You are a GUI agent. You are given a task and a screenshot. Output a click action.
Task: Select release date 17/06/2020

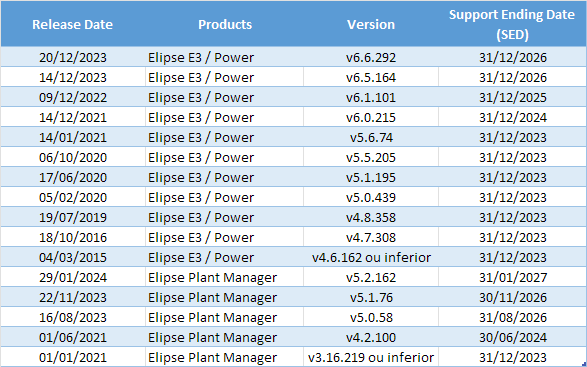point(73,177)
